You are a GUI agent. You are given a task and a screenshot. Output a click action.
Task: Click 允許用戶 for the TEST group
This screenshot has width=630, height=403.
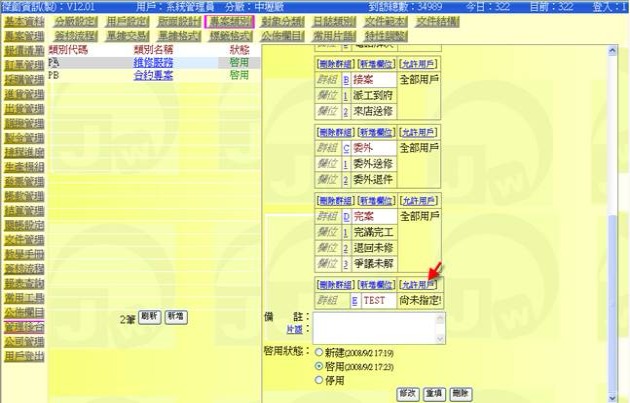pyautogui.click(x=418, y=285)
